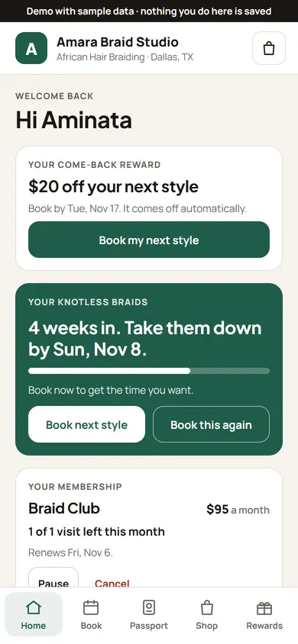
Task: Tap the demo sample data banner
Action: pos(149,11)
